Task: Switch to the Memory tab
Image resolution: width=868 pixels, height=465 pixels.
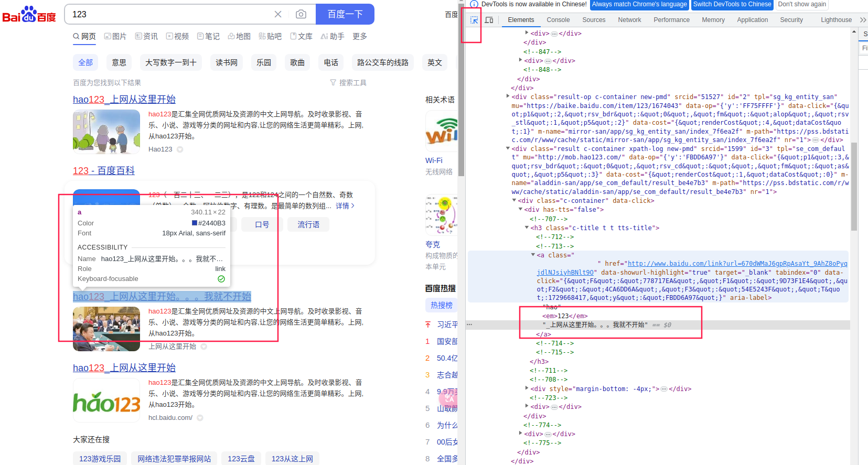Action: pyautogui.click(x=713, y=20)
